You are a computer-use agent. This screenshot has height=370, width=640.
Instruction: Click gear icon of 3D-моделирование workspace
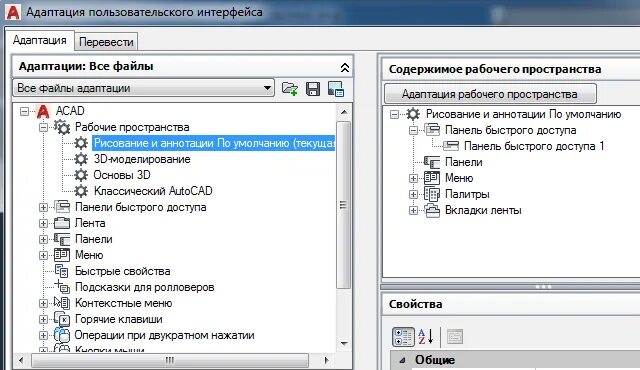tap(81, 159)
